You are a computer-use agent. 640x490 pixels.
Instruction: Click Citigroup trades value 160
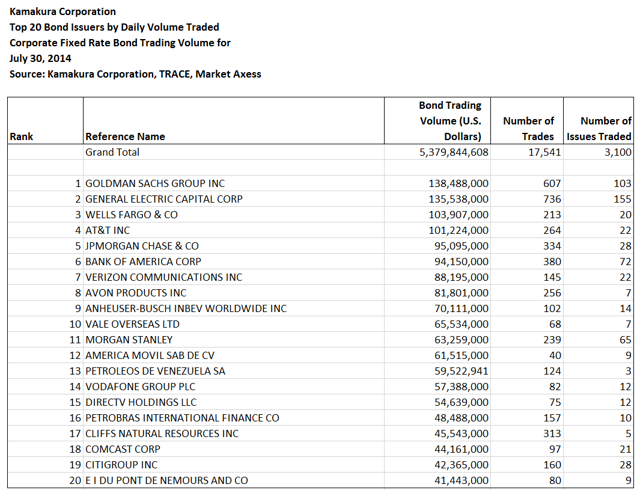coord(552,465)
